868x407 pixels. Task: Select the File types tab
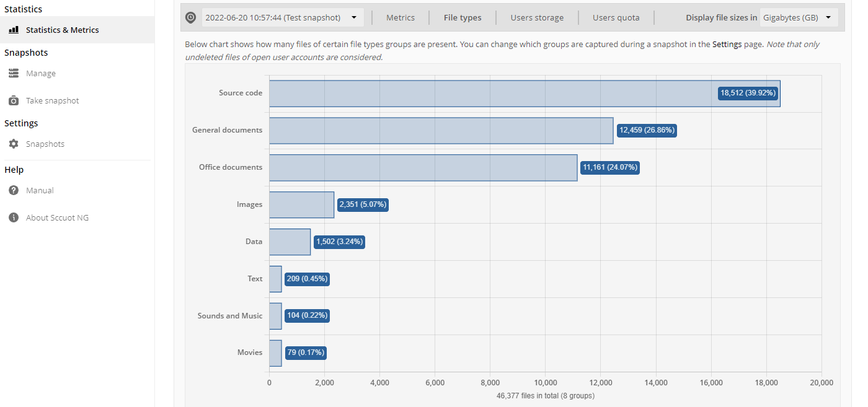pos(463,17)
